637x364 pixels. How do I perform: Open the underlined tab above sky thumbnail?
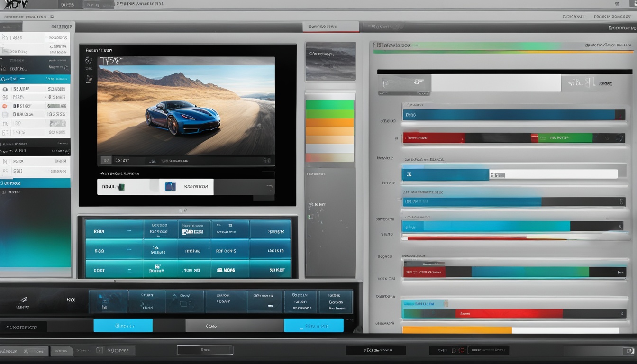330,27
